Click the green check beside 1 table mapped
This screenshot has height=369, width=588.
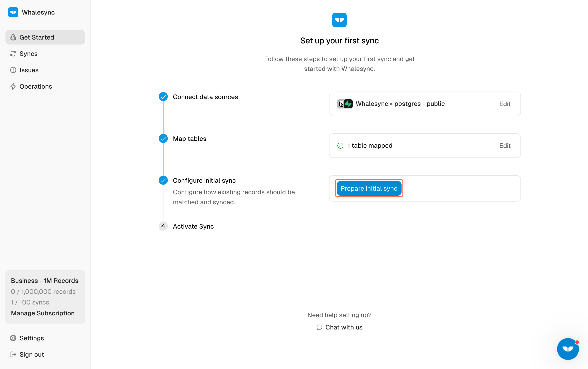340,146
